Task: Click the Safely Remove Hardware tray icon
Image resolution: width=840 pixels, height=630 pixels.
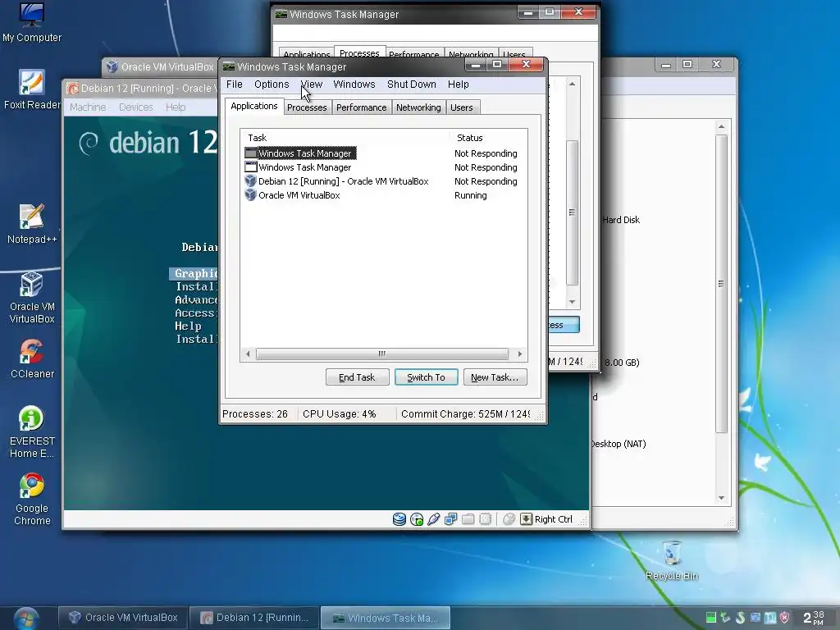Action: pos(725,618)
